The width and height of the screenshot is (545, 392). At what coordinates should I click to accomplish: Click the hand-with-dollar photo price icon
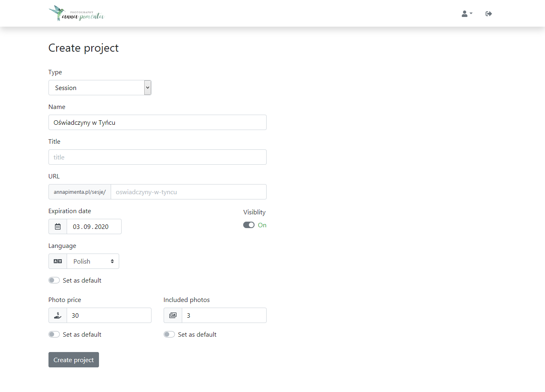point(58,315)
